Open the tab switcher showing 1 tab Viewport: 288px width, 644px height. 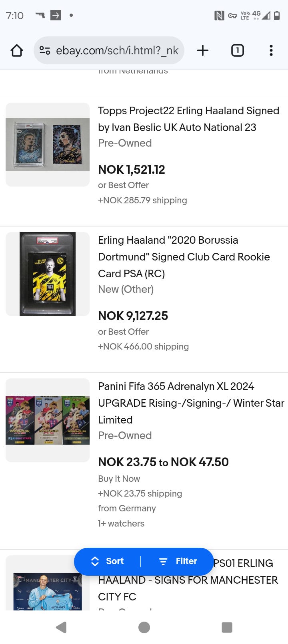(x=237, y=51)
